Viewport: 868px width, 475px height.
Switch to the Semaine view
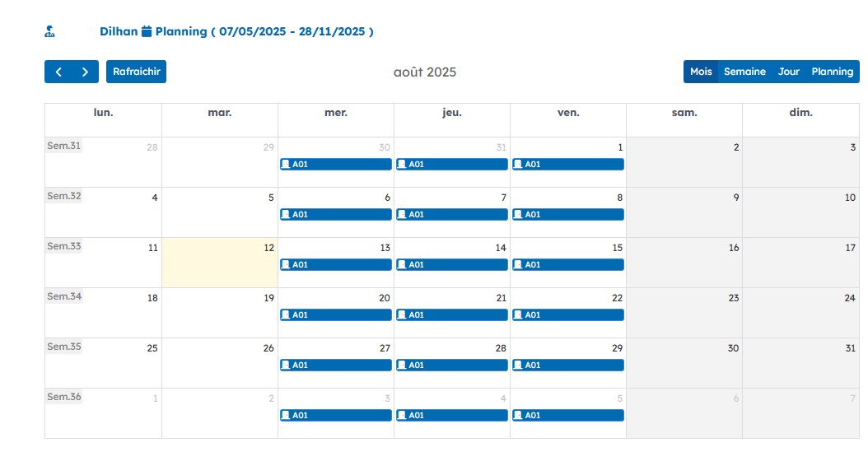[744, 72]
